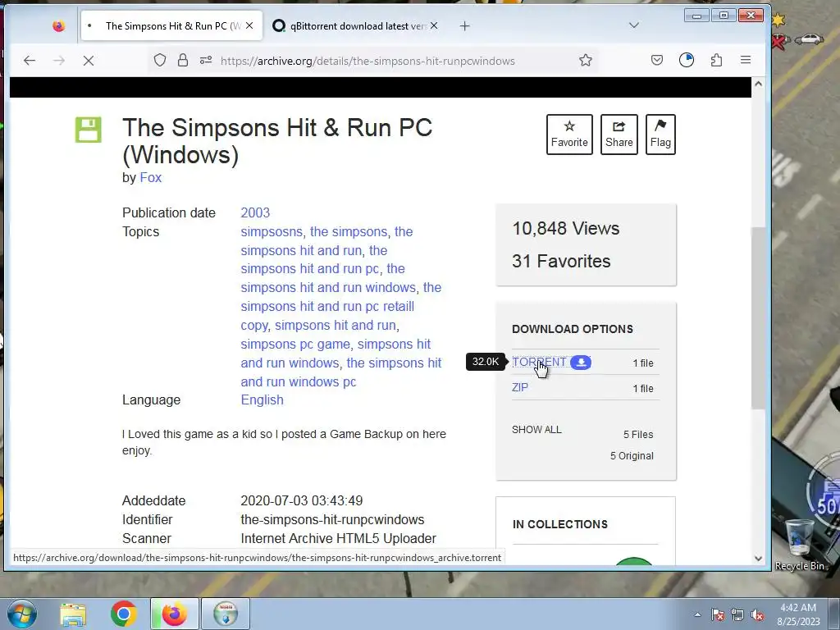840x630 pixels.
Task: Open a new browser tab
Action: click(x=464, y=25)
